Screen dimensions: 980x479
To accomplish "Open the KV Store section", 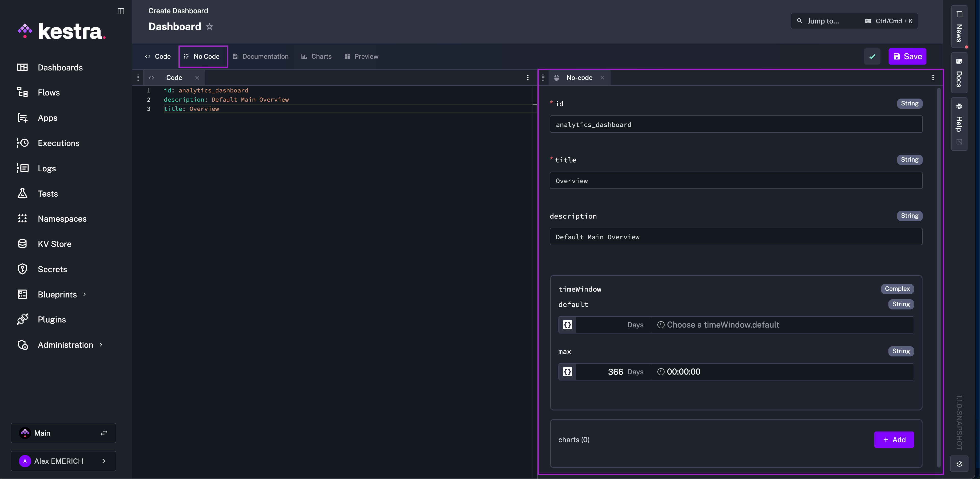I will pos(54,244).
